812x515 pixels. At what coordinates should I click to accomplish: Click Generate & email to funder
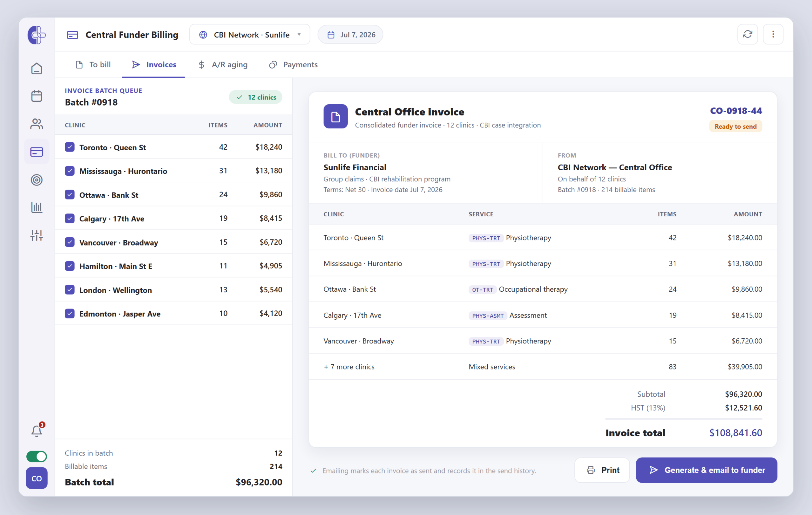[x=706, y=470]
